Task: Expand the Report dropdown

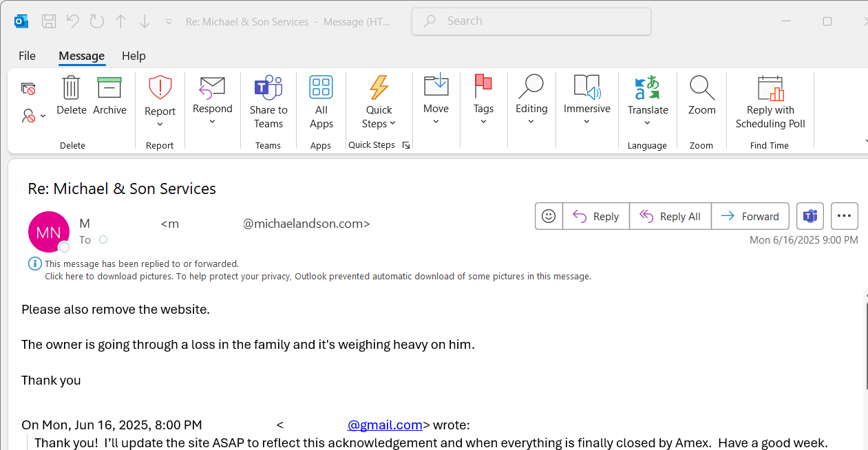Action: [x=160, y=124]
